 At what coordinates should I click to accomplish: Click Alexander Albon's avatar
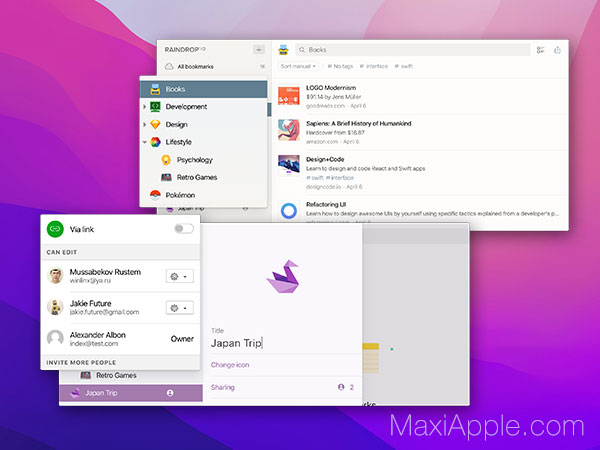tap(55, 338)
